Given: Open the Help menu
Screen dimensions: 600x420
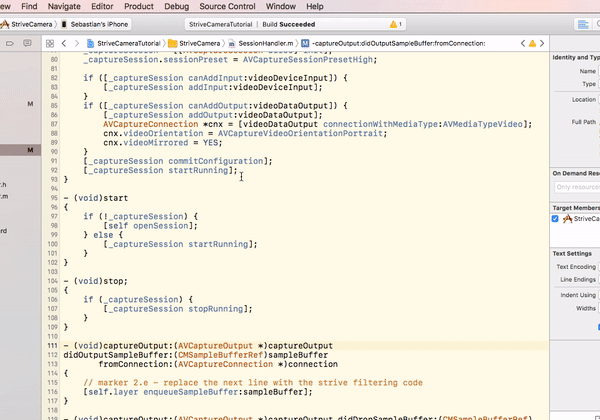Looking at the screenshot, I should [x=315, y=6].
